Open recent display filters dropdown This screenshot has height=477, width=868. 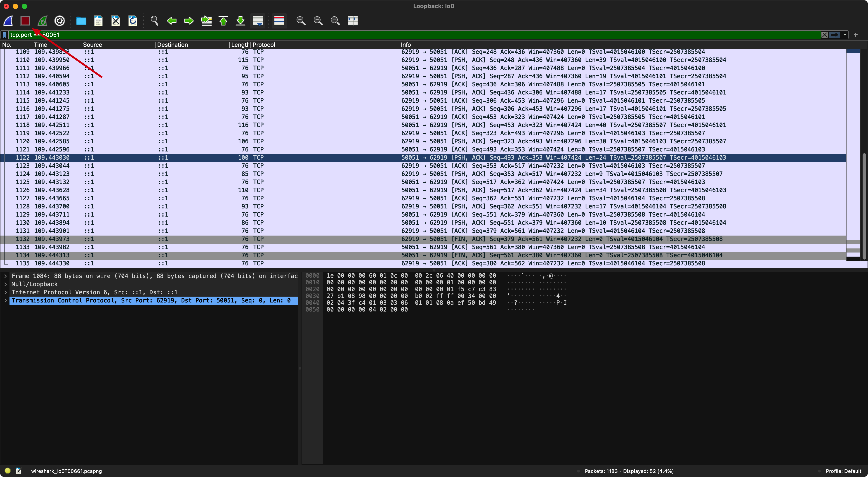[x=845, y=35]
